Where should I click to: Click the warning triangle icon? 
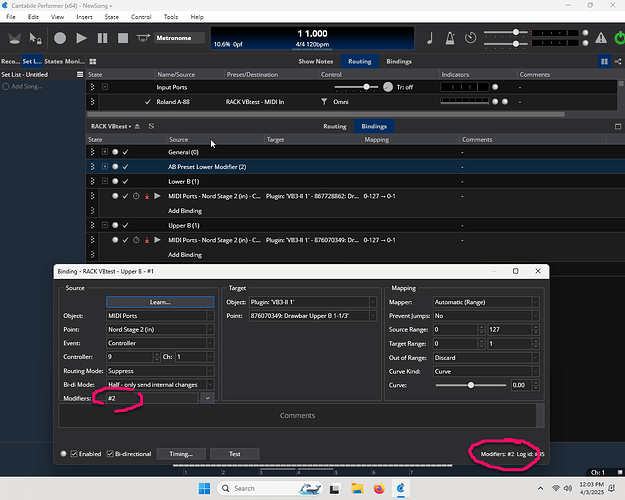pos(601,38)
